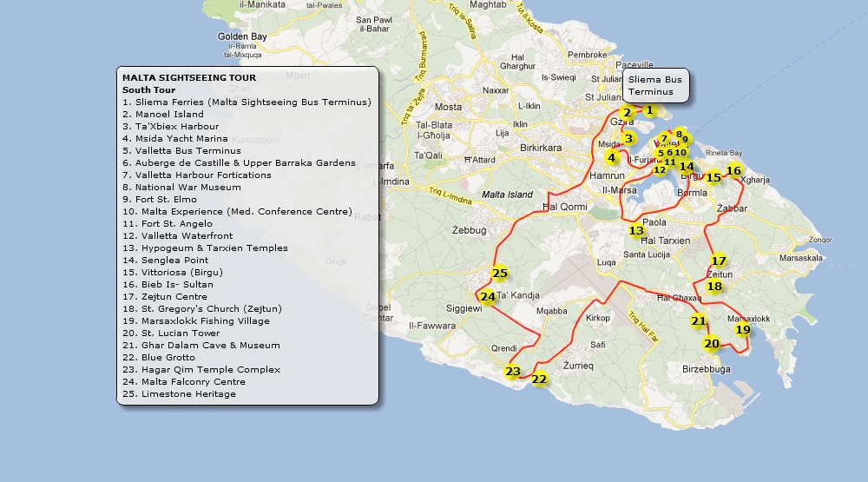Click 'Valletta Bus Terminus' list entry
This screenshot has width=868, height=482.
point(181,151)
